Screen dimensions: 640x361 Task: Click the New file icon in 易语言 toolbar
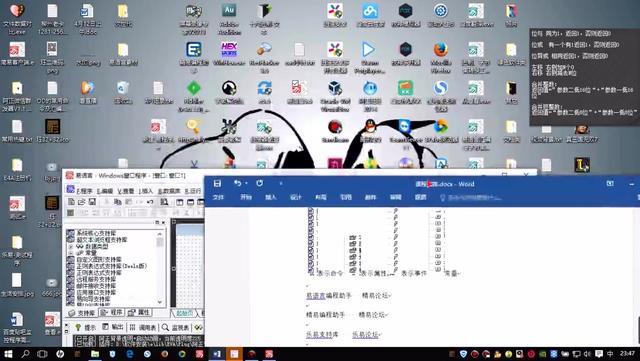[71, 202]
